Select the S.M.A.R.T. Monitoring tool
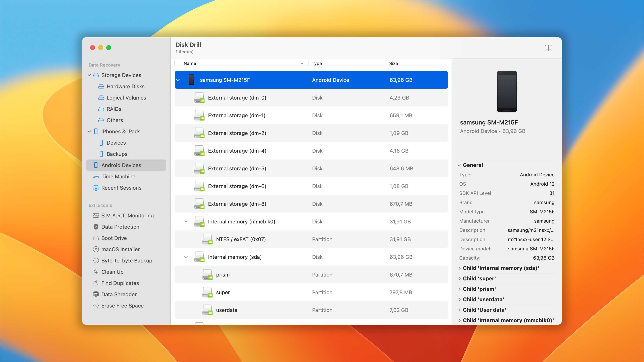This screenshot has height=362, width=644. pos(128,215)
